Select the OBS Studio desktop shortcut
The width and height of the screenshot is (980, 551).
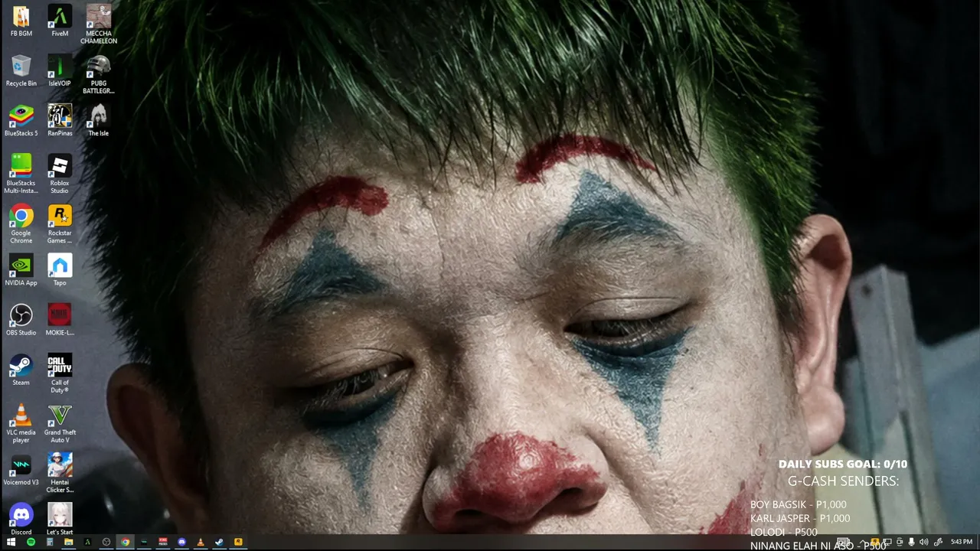point(21,320)
